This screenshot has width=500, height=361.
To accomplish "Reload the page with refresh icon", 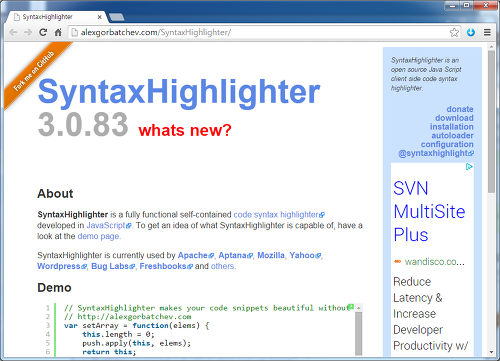I will click(43, 32).
